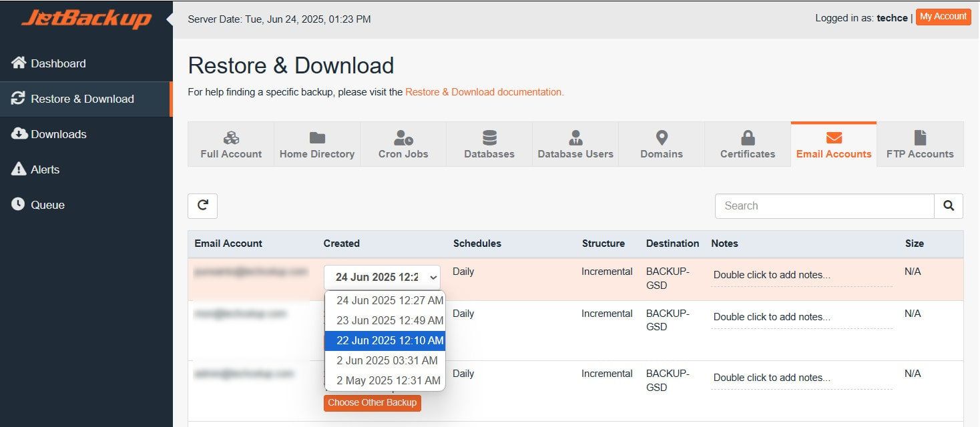The image size is (980, 427).
Task: Pick the 2 May 2025 12:31 AM backup
Action: click(x=388, y=380)
